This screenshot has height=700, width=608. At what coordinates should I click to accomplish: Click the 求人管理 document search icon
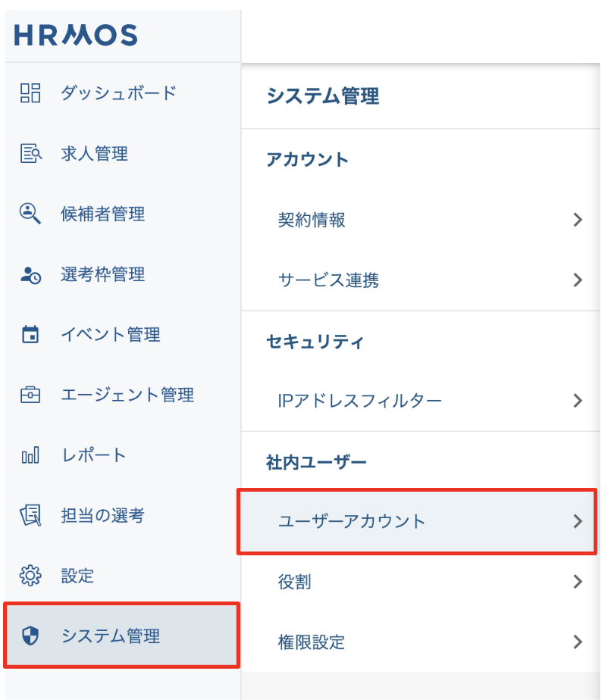pos(30,154)
